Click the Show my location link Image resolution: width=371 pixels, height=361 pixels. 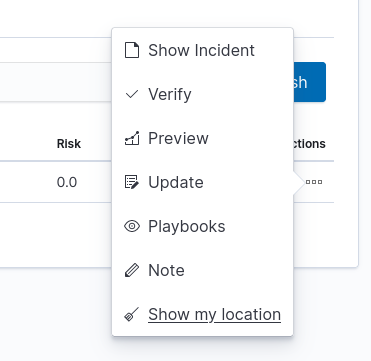coord(214,314)
